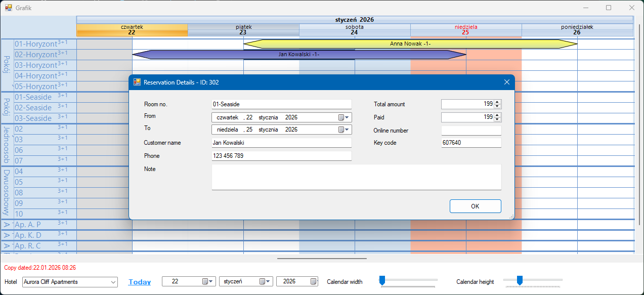Image resolution: width=644 pixels, height=295 pixels.
Task: Click calendar icon in bottom year picker
Action: pos(314,282)
